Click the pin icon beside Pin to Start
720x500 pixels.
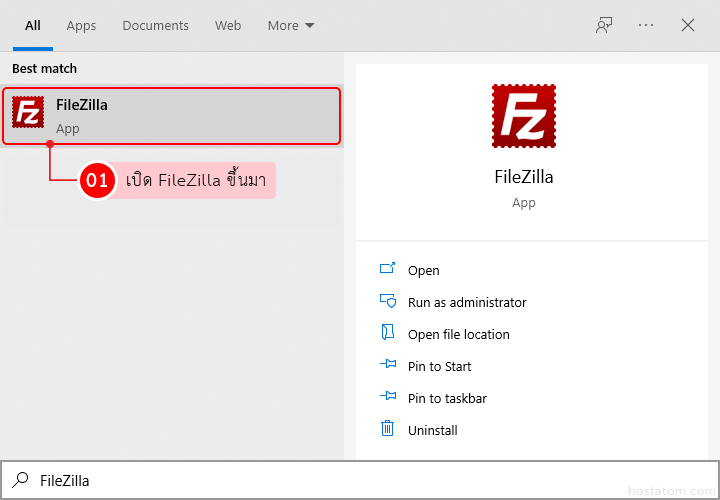tap(388, 366)
